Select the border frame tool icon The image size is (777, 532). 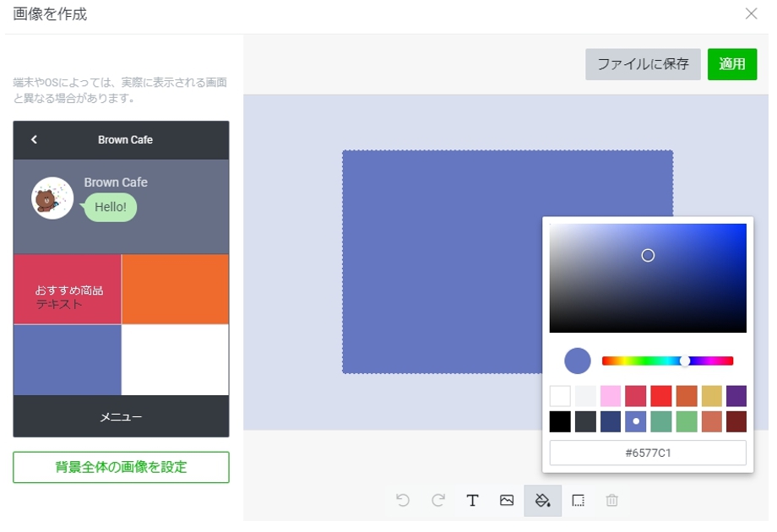tap(578, 500)
